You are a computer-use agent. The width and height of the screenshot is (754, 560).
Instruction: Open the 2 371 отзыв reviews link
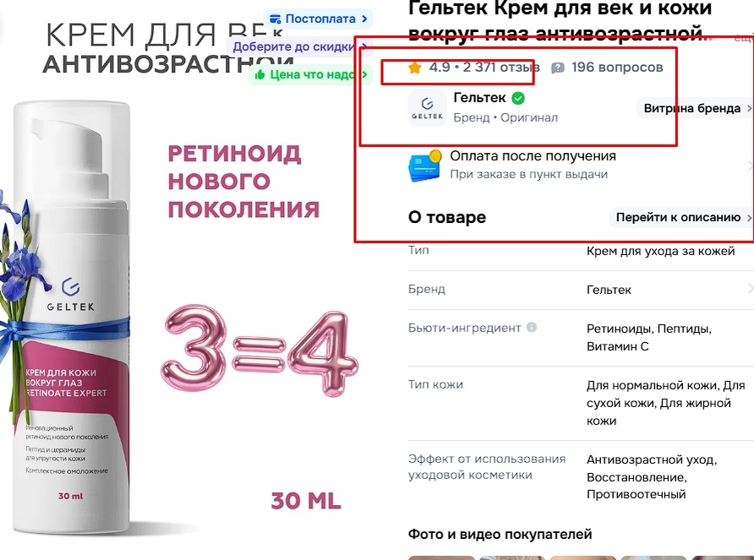click(x=501, y=68)
